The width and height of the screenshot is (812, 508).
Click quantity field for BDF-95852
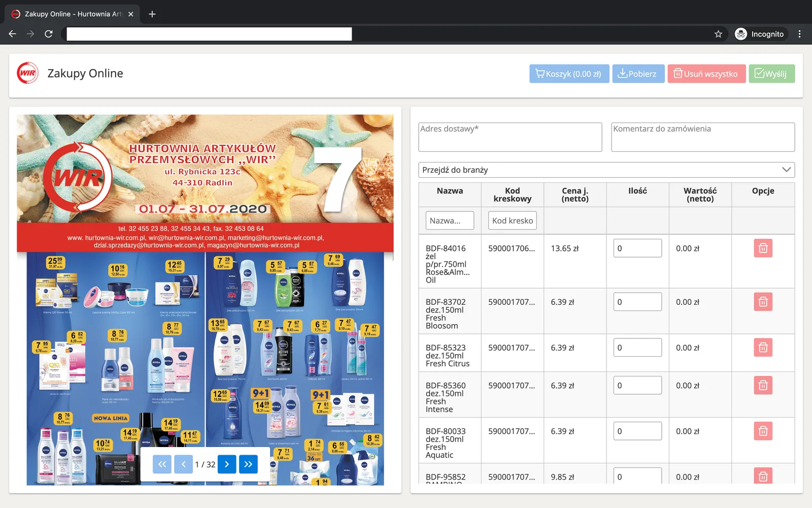(637, 476)
